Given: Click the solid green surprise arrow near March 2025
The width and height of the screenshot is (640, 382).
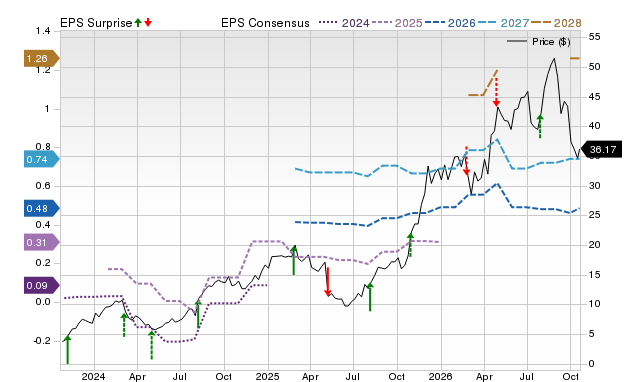Looking at the screenshot, I should (293, 260).
